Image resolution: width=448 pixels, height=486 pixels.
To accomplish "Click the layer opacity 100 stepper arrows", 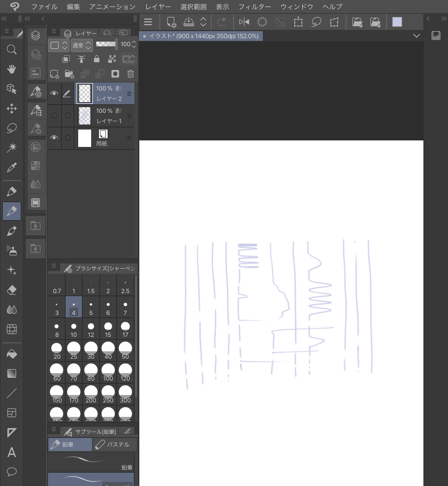I will pyautogui.click(x=134, y=44).
